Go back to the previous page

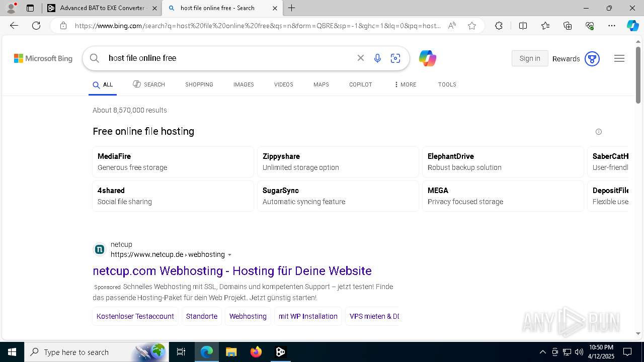14,26
